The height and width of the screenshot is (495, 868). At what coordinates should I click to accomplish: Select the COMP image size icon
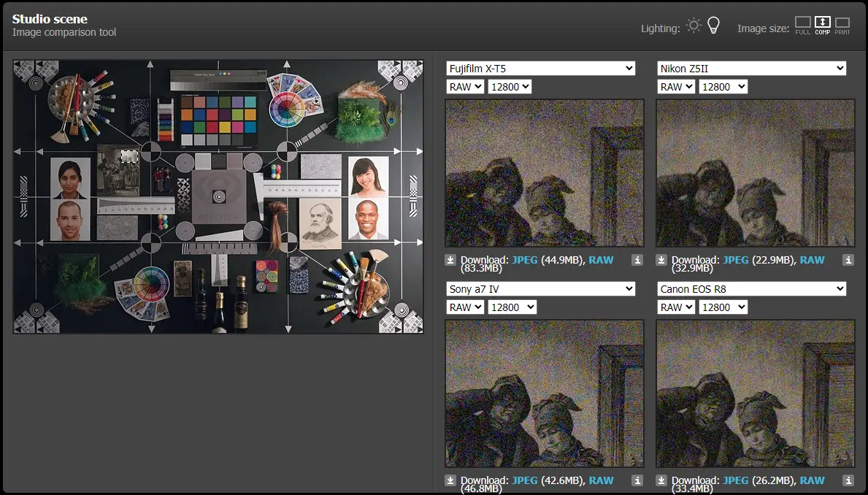click(x=822, y=26)
